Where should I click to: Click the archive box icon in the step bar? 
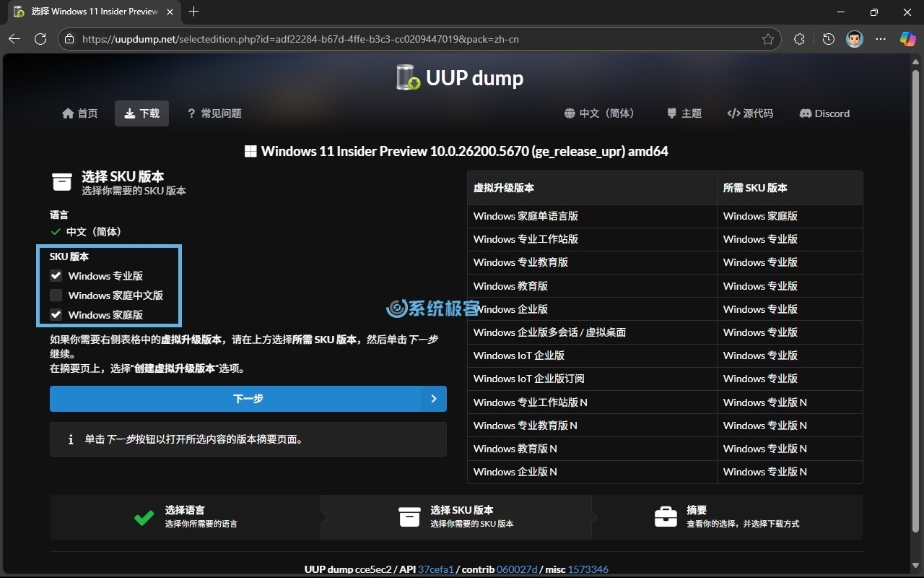pyautogui.click(x=409, y=517)
